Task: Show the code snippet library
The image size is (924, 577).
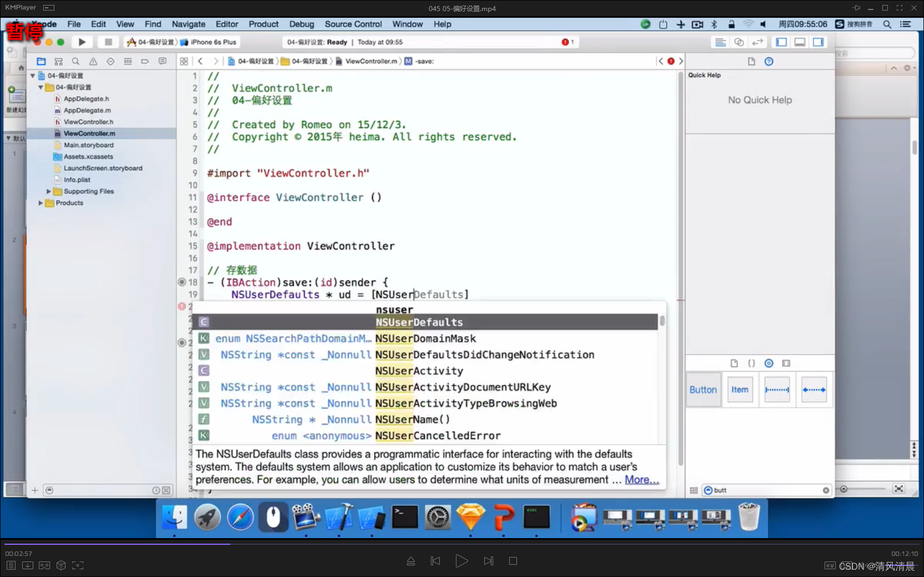Action: click(751, 363)
